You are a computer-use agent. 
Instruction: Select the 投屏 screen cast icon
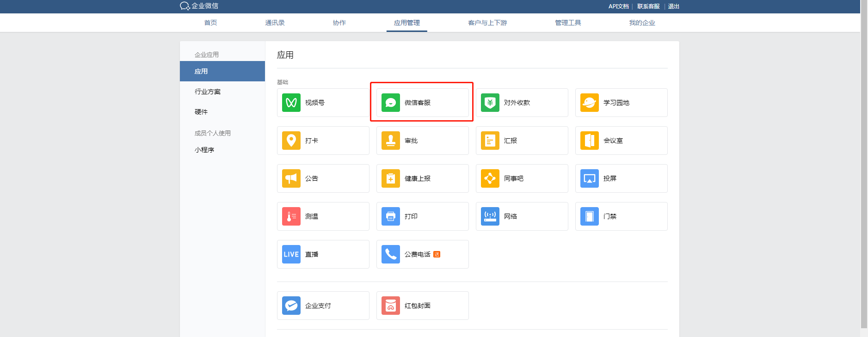pos(590,178)
